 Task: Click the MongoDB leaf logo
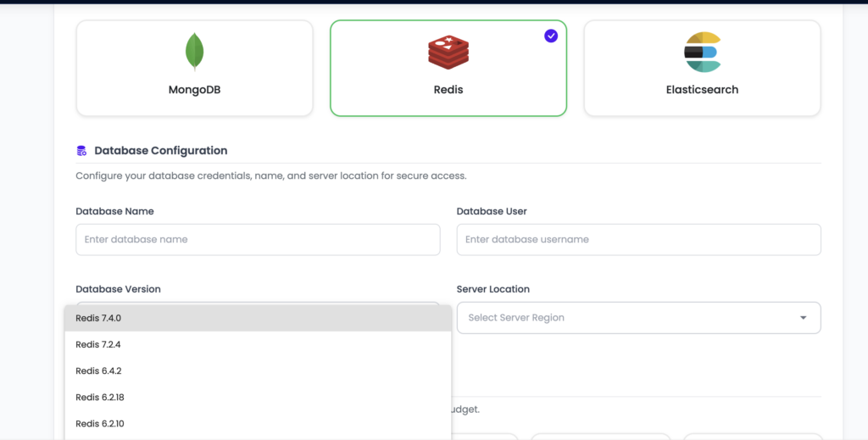point(194,52)
